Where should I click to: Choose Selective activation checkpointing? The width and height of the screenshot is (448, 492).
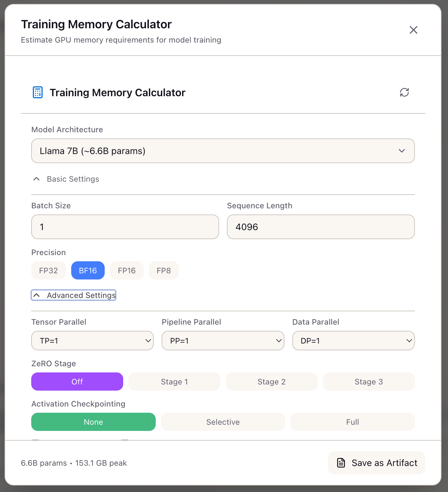click(223, 422)
